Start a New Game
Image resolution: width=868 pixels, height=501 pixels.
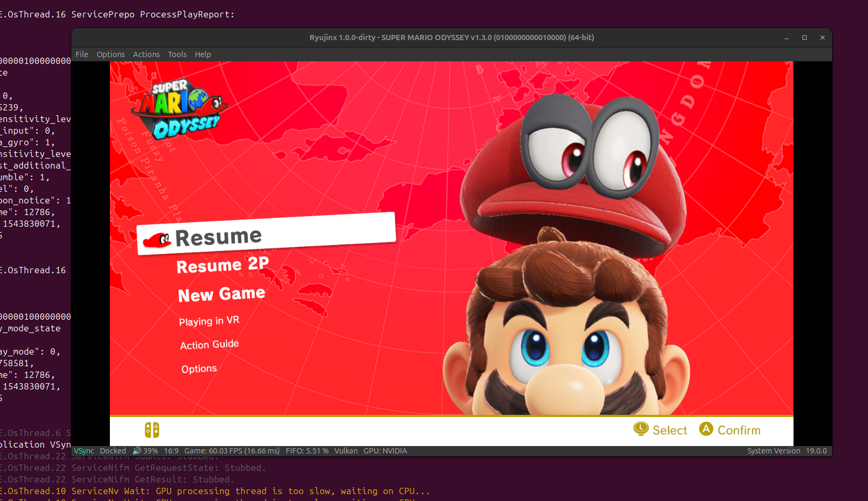tap(221, 294)
